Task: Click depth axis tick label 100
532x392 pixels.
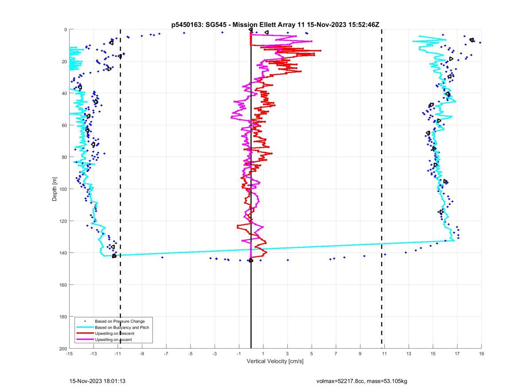Action: coord(63,189)
